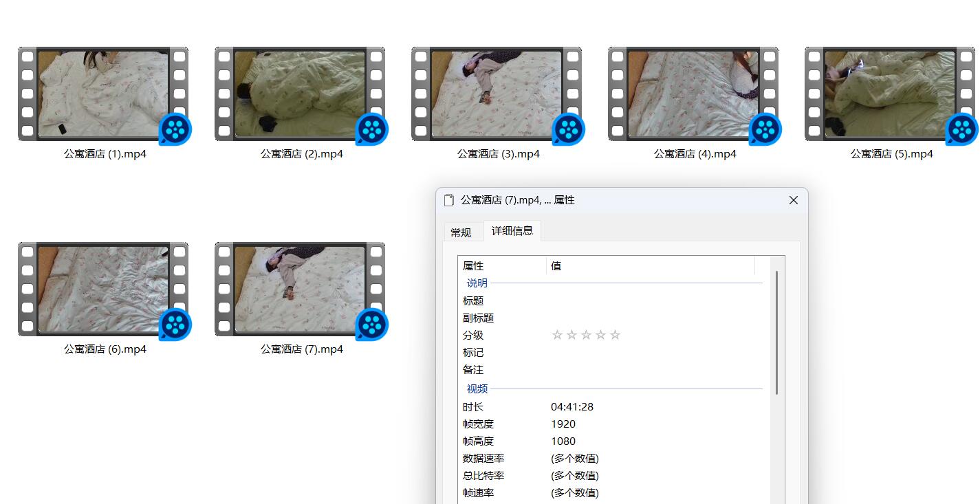Click the 公寓酒店 (6).mp4 video icon
The width and height of the screenshot is (980, 504).
pos(103,289)
